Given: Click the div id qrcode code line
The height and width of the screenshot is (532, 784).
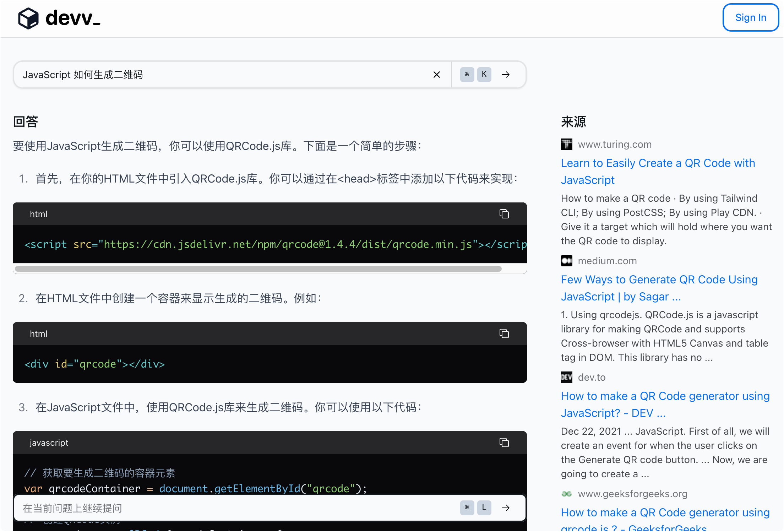Looking at the screenshot, I should click(94, 364).
